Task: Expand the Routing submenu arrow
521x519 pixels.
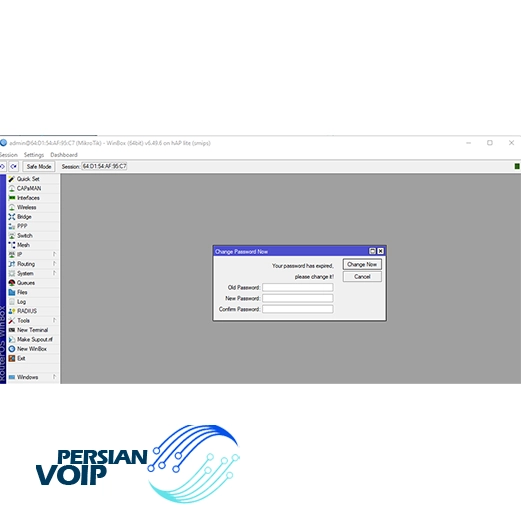Action: (54, 264)
